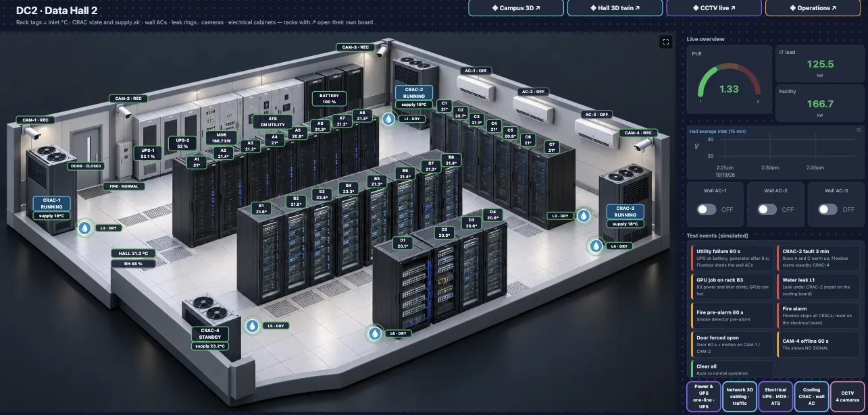Click the AC-2 OFF wall unit label
The image size is (868, 415).
(532, 92)
